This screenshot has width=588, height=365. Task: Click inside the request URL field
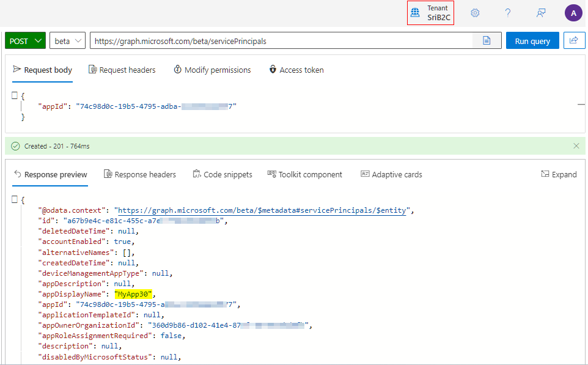[275, 40]
